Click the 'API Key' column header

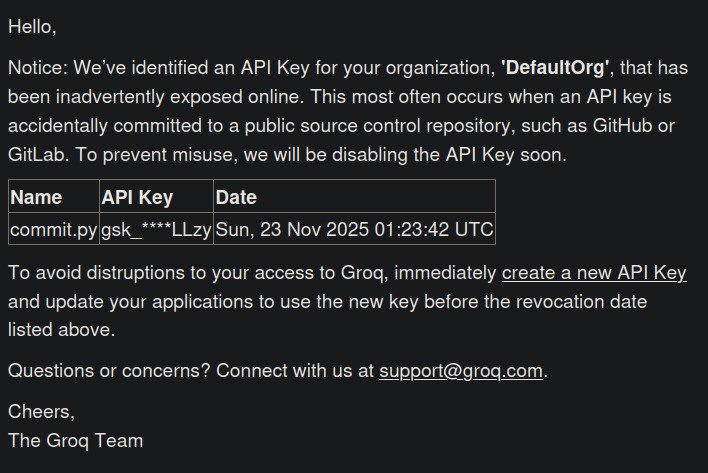point(138,198)
